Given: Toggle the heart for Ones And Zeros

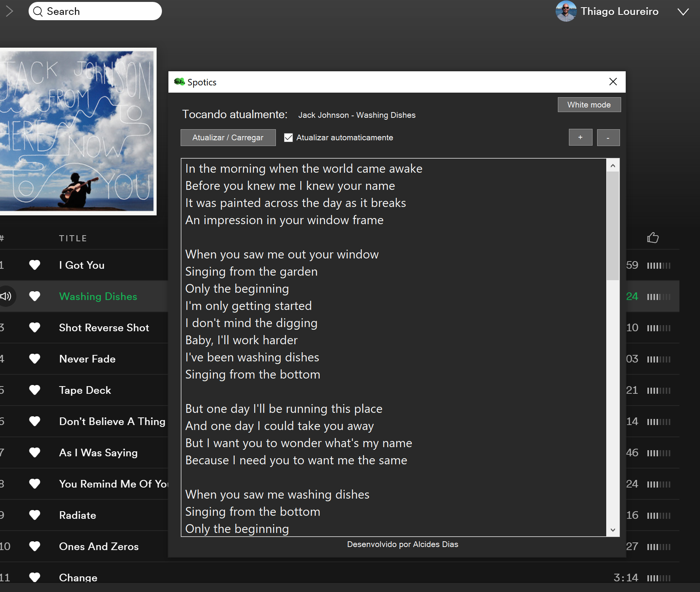Looking at the screenshot, I should pos(35,546).
